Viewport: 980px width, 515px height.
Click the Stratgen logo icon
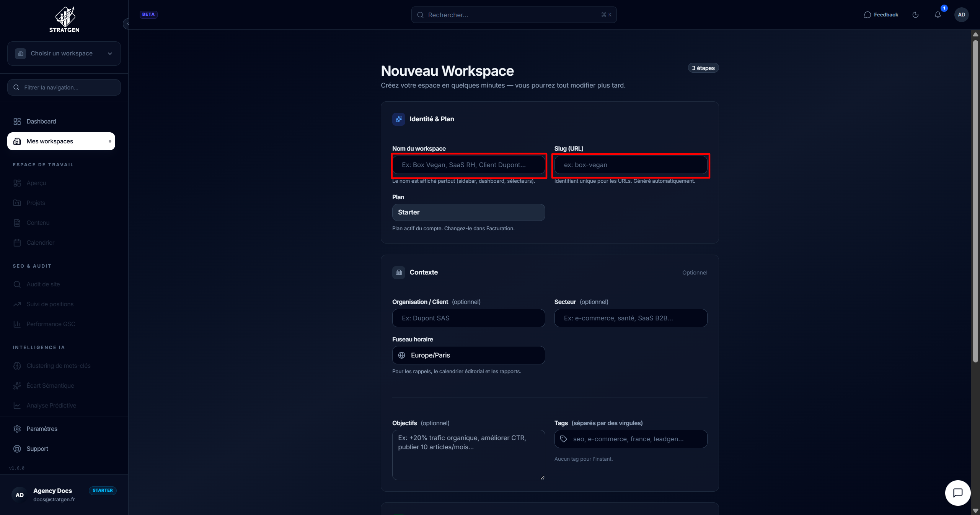pyautogui.click(x=65, y=16)
